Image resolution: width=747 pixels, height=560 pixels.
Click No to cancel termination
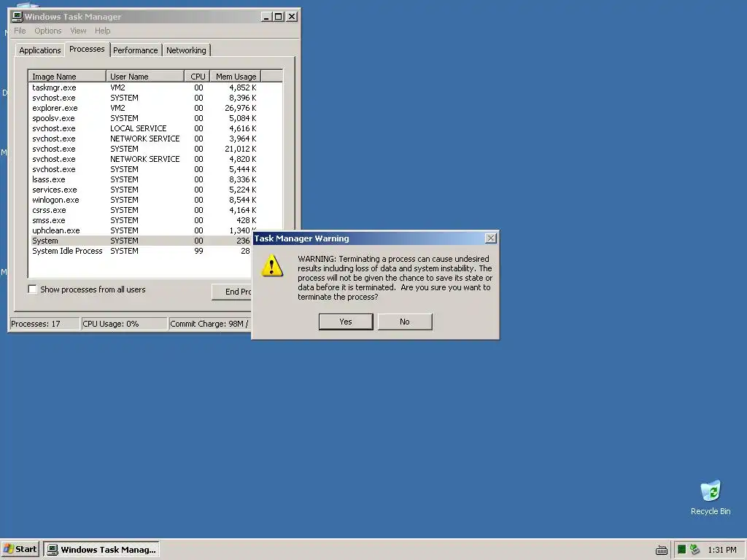(x=405, y=322)
